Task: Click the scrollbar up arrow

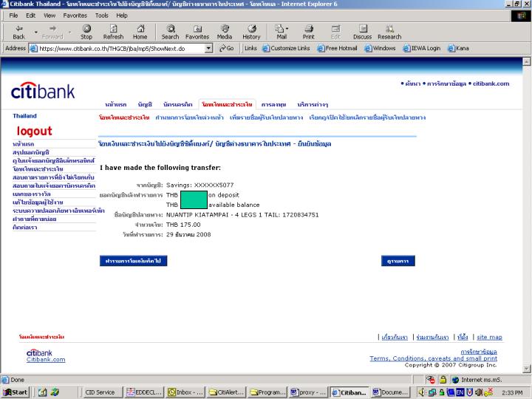Action: click(x=527, y=61)
